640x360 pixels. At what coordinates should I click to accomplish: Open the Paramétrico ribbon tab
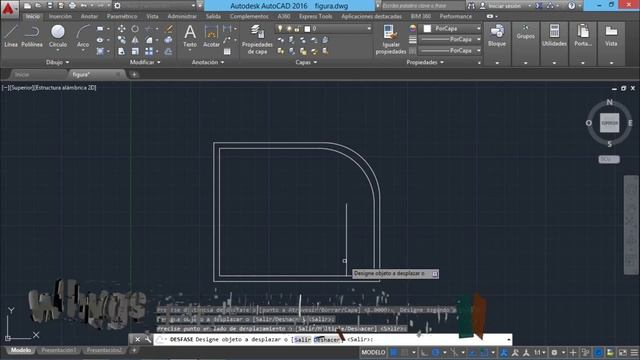point(122,16)
